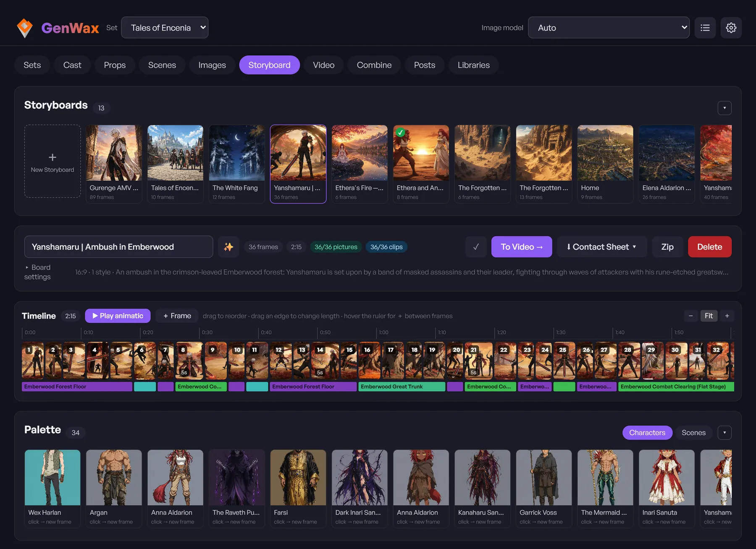
Task: Toggle Fit zoom for the timeline
Action: tap(709, 316)
